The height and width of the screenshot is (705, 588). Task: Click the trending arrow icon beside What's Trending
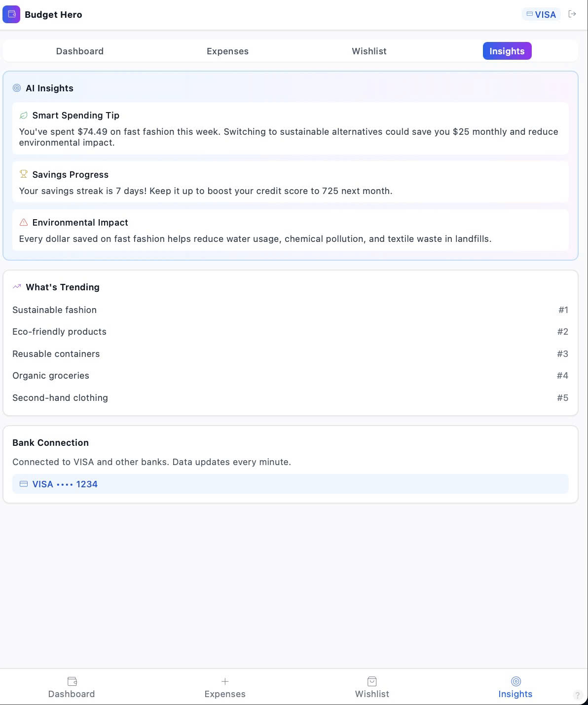click(x=17, y=287)
